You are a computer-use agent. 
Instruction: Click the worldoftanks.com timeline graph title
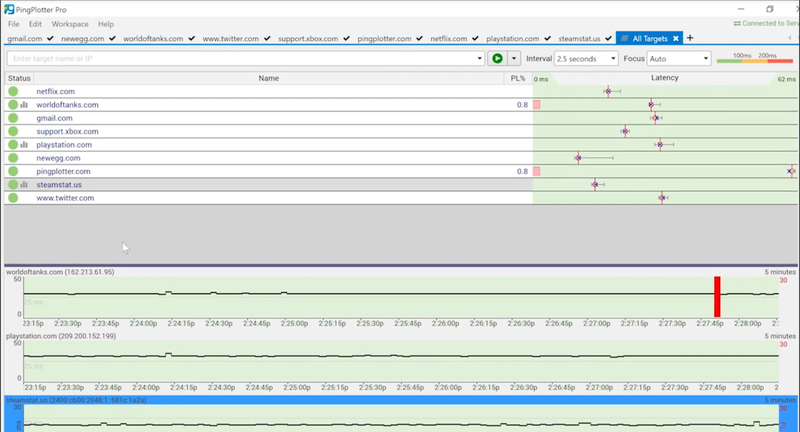(x=60, y=272)
